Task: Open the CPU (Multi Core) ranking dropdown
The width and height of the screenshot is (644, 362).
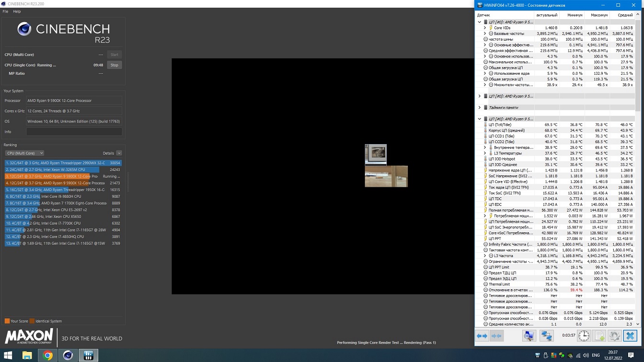Action: 24,153
